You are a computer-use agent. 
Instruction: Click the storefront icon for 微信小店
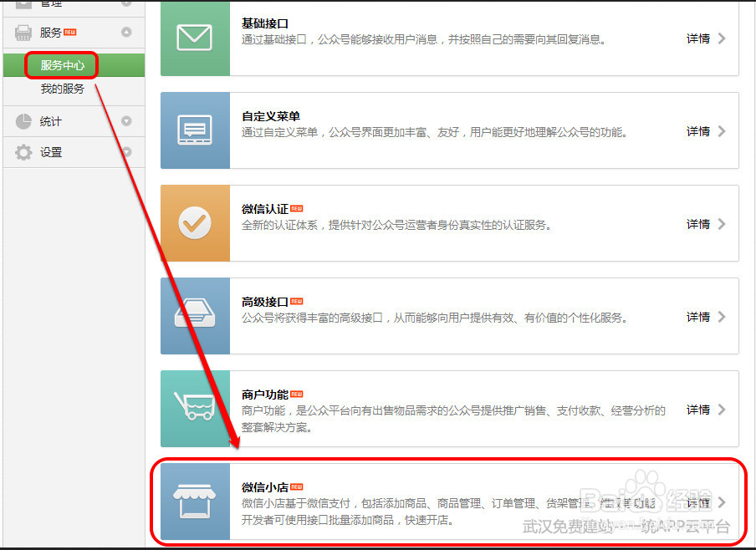pyautogui.click(x=194, y=502)
